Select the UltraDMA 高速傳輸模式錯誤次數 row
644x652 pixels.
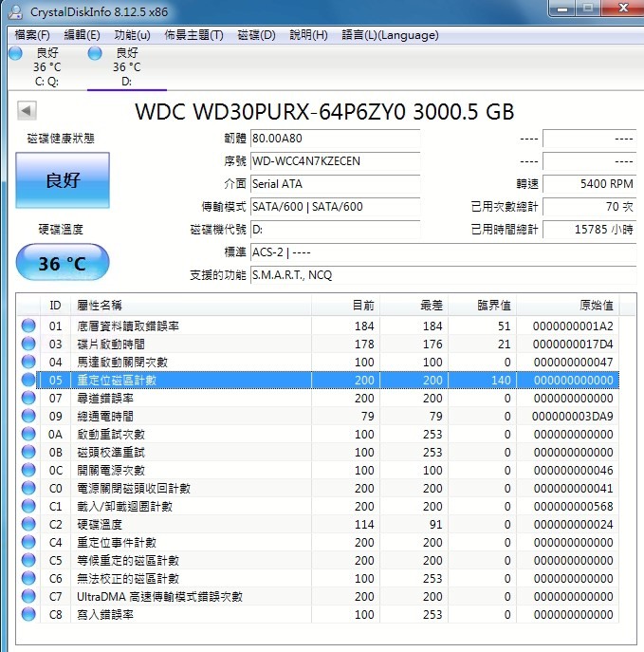click(x=318, y=597)
